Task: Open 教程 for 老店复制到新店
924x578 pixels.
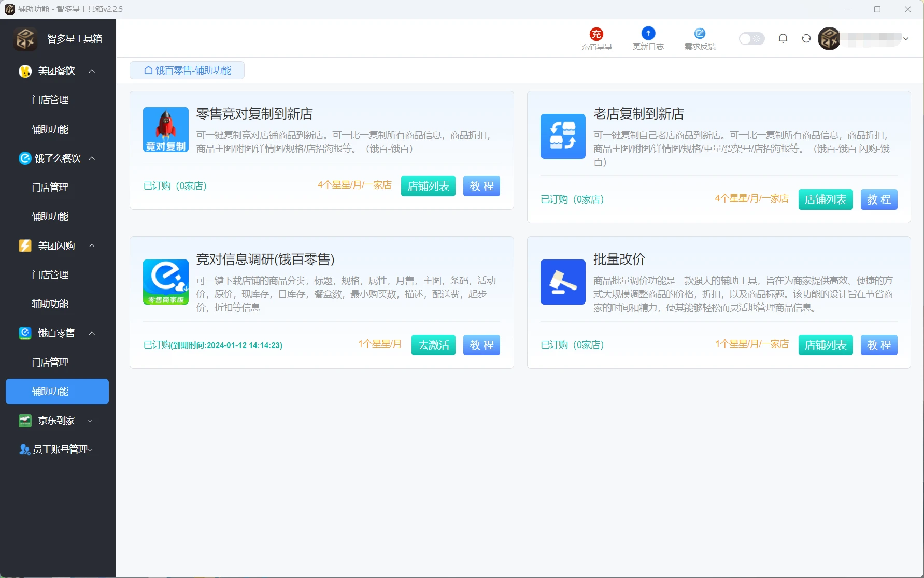Action: (879, 199)
